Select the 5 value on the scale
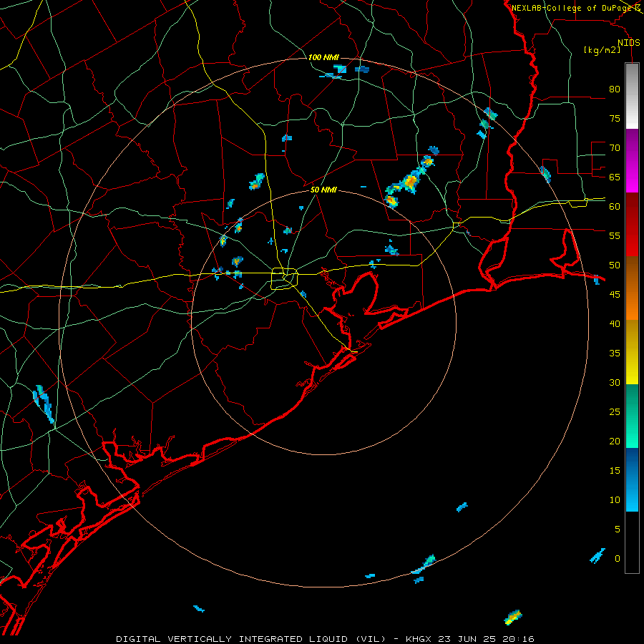Image resolution: width=644 pixels, height=644 pixels. (618, 529)
